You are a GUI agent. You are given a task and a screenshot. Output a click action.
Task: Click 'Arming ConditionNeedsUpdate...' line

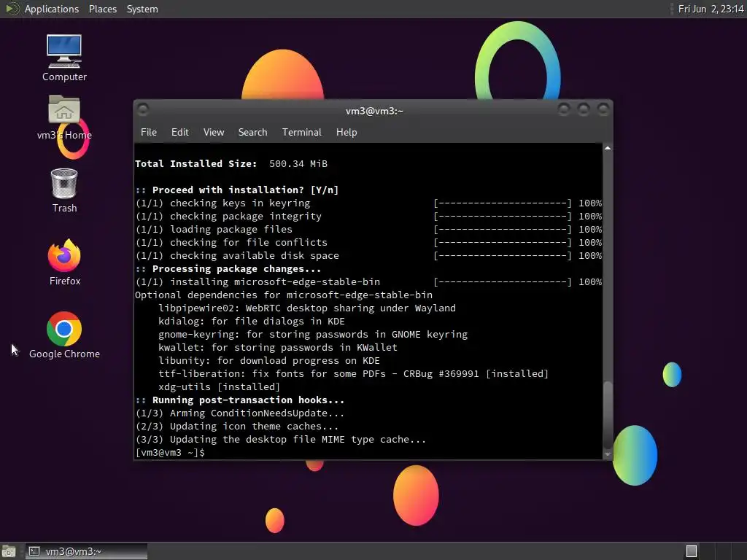pyautogui.click(x=239, y=413)
